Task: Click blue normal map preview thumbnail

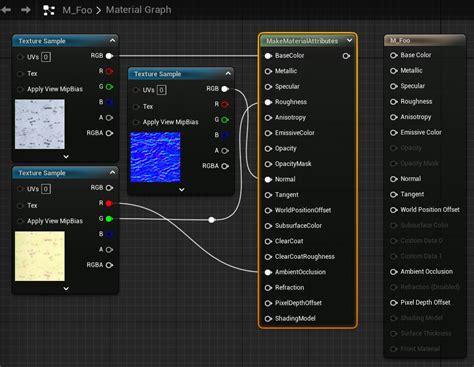Action: point(155,157)
